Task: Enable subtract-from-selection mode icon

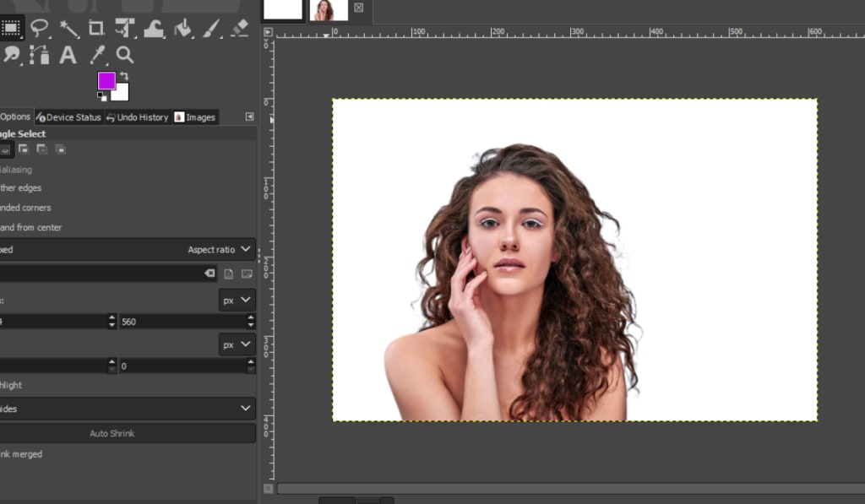Action: (x=42, y=149)
